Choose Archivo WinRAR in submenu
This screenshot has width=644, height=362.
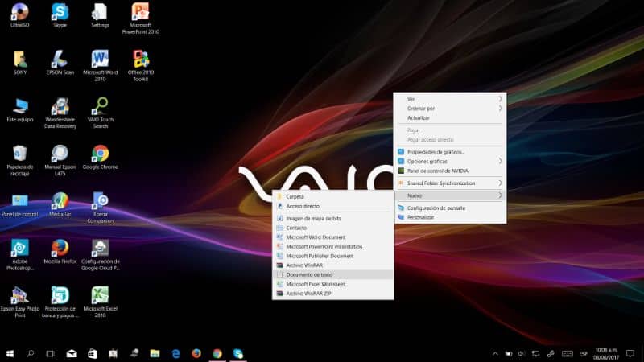332,265
